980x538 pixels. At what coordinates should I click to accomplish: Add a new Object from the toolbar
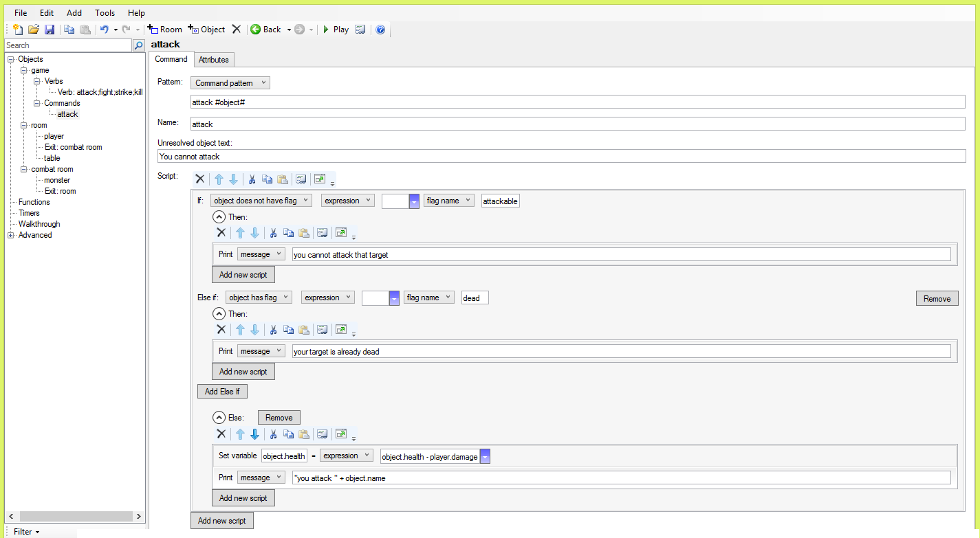pos(207,30)
